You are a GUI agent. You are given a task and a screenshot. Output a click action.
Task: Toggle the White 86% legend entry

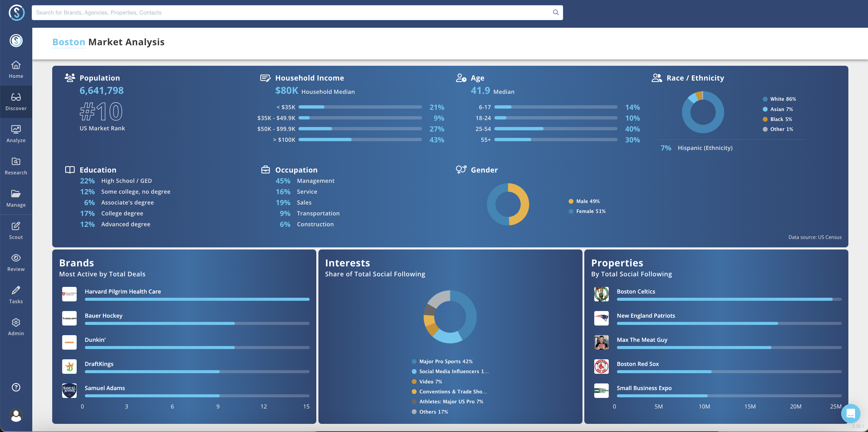[779, 99]
